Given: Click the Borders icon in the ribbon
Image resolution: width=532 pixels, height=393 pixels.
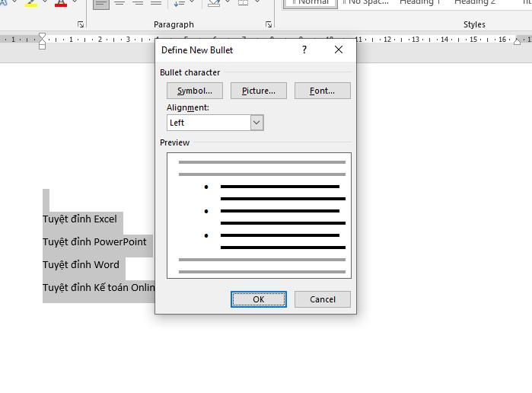Looking at the screenshot, I should pyautogui.click(x=244, y=3).
